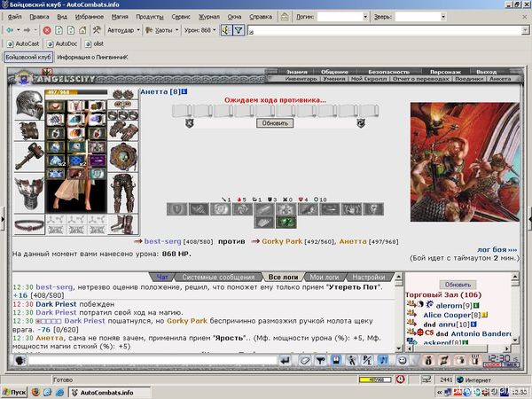Click into the chat message input field
Screen dimensions: 532x399
(153, 360)
